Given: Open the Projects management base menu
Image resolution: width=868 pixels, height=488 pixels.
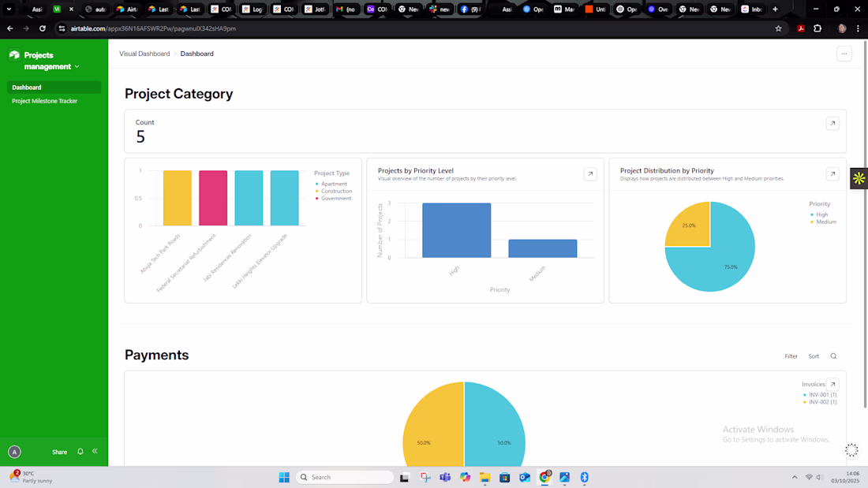Looking at the screenshot, I should (x=51, y=61).
